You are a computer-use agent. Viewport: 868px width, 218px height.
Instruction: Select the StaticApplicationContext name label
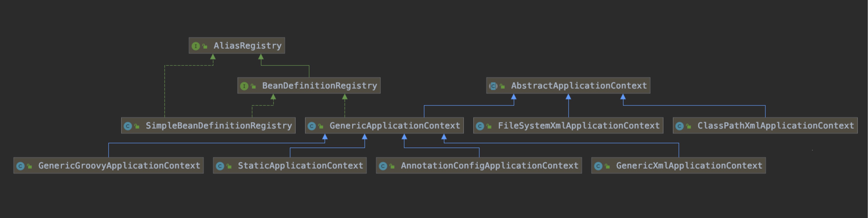coord(301,166)
